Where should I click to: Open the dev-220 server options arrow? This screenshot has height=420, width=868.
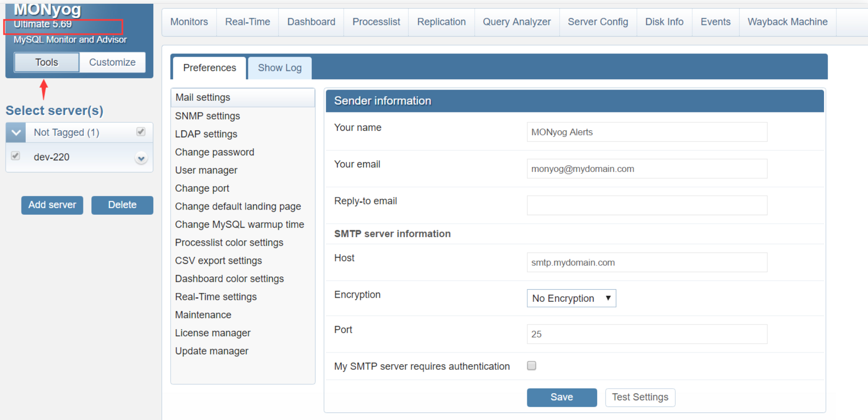(x=141, y=158)
